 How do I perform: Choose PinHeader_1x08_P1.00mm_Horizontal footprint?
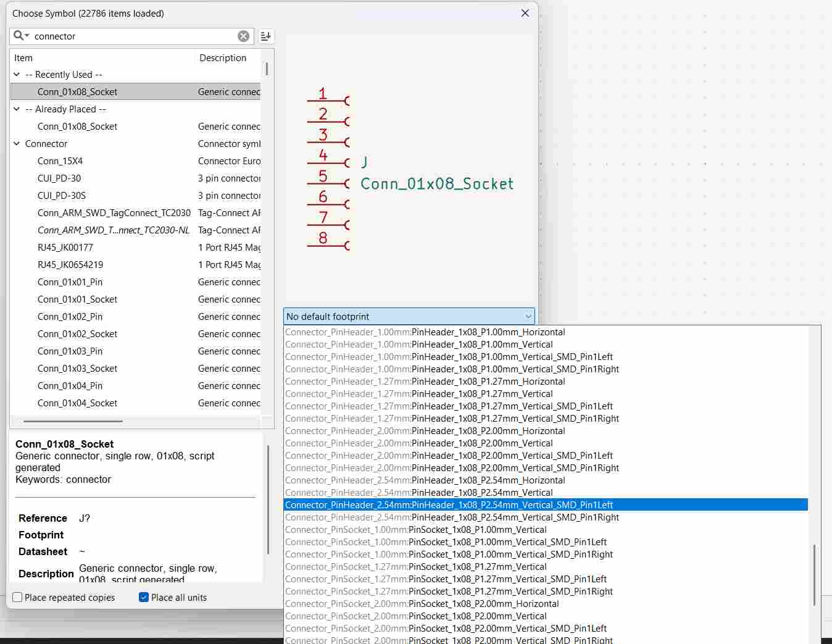point(546,332)
